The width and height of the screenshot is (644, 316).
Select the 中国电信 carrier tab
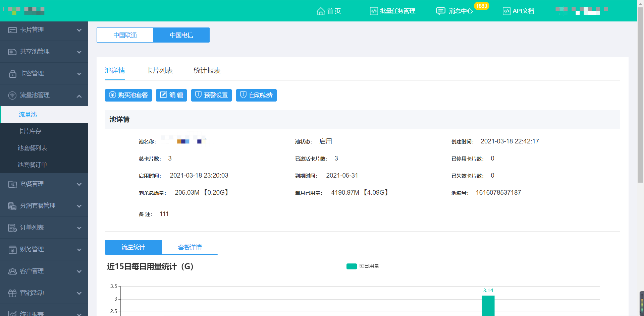click(181, 35)
